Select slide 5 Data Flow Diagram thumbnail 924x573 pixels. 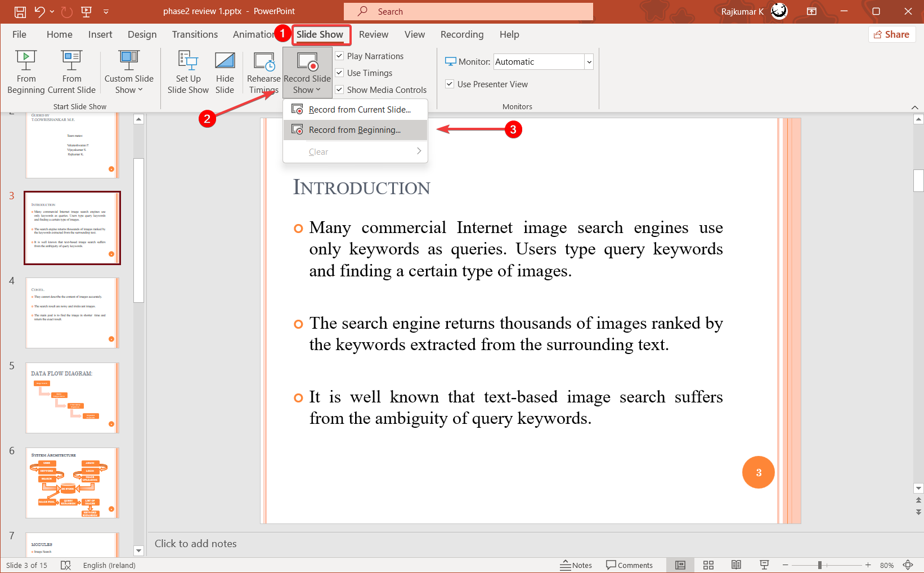point(72,397)
